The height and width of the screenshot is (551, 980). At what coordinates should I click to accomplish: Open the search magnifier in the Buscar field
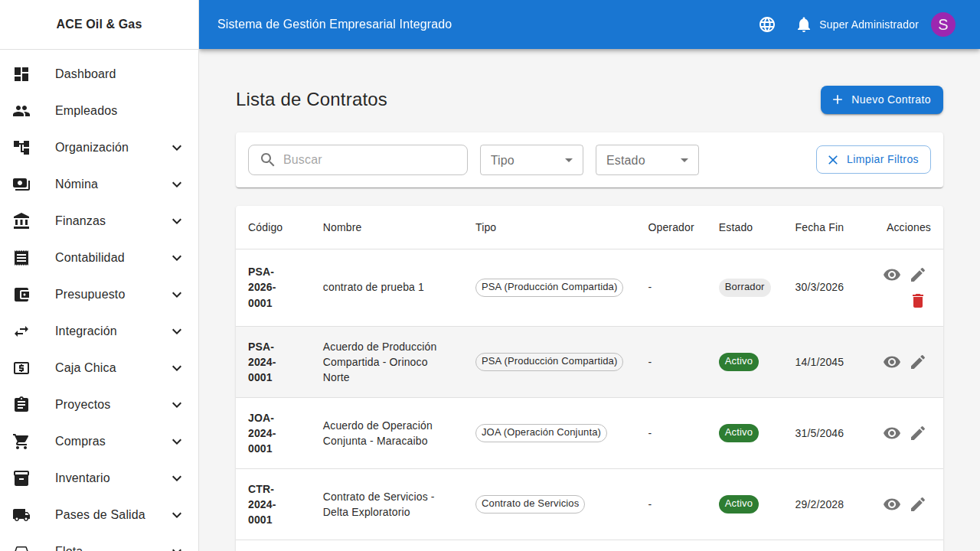point(267,159)
